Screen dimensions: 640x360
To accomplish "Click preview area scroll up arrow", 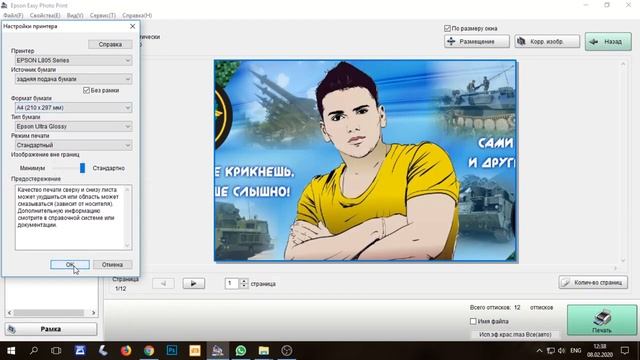I will tap(623, 64).
